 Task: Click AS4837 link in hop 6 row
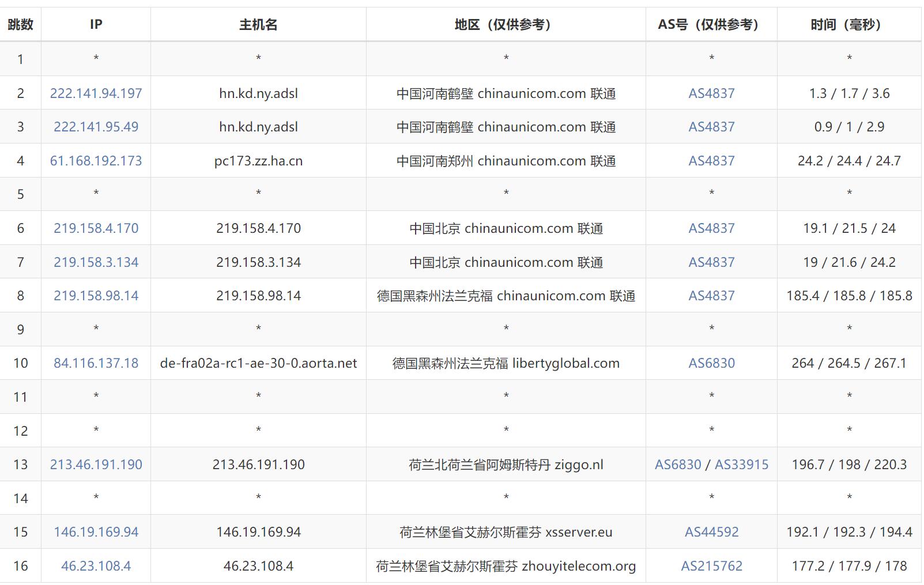(711, 228)
